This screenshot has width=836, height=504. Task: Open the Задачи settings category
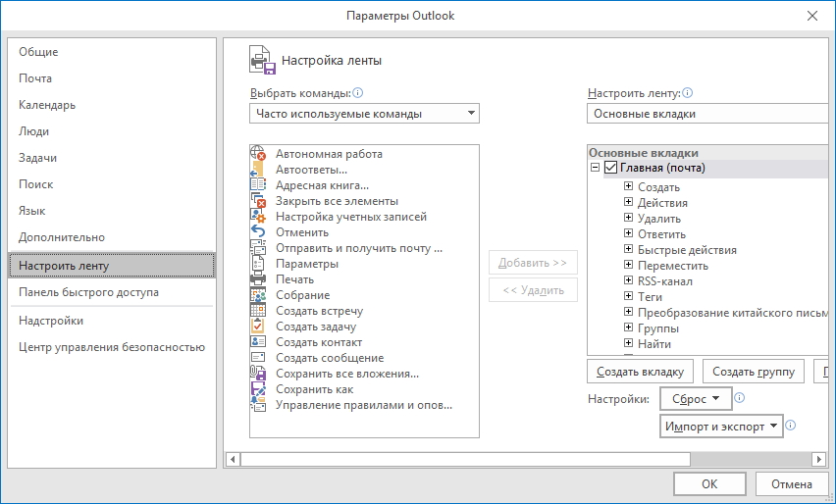(112, 158)
